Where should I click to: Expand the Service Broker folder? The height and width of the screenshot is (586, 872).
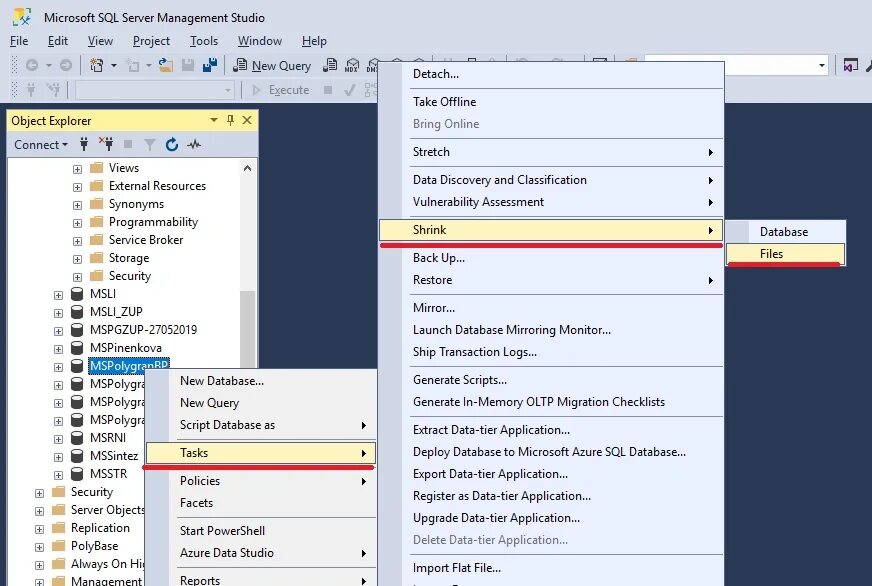pos(77,241)
